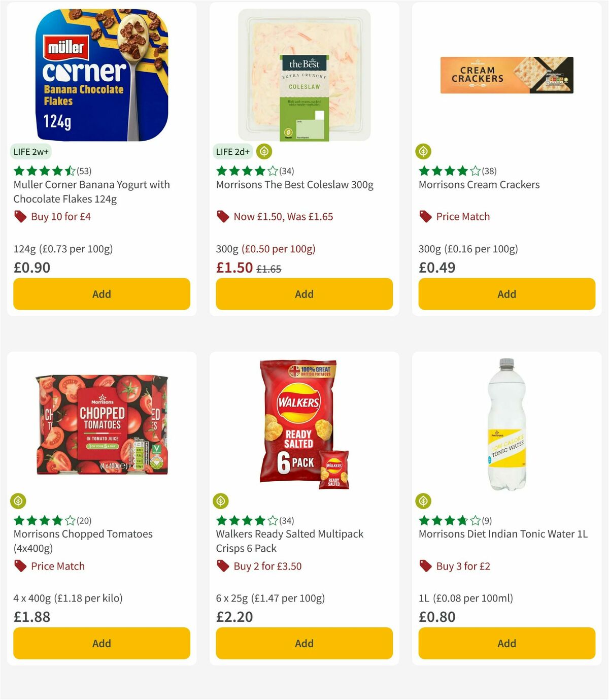609x700 pixels.
Task: Click the LIFE 2w+ label on Muller yogurt
Action: tap(30, 151)
